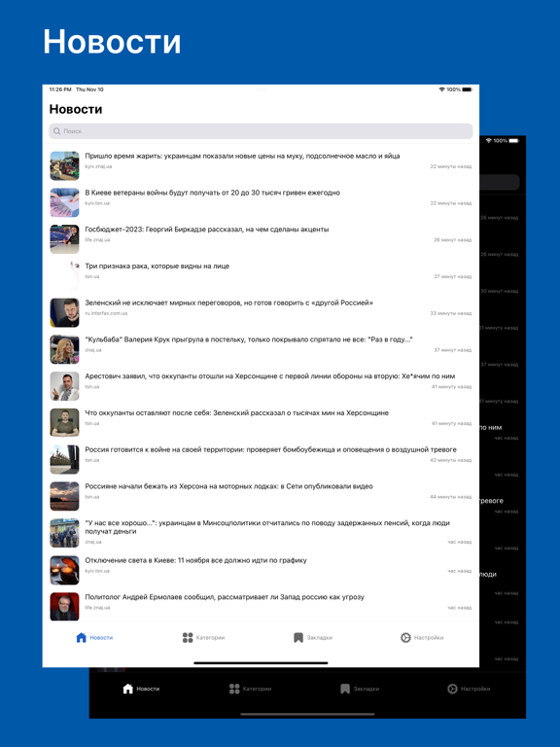Open the Настройки tab label in white window

[429, 637]
